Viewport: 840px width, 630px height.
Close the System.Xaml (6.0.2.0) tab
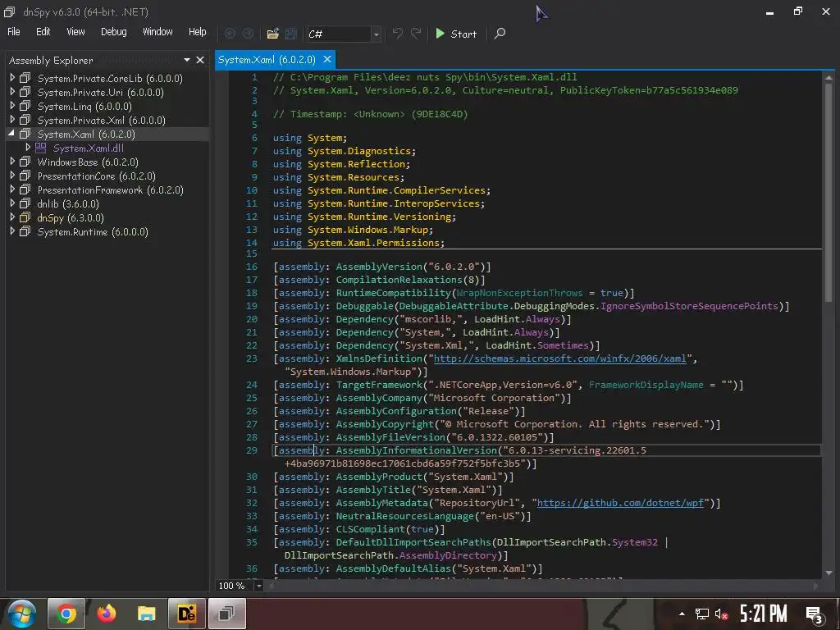click(x=327, y=59)
